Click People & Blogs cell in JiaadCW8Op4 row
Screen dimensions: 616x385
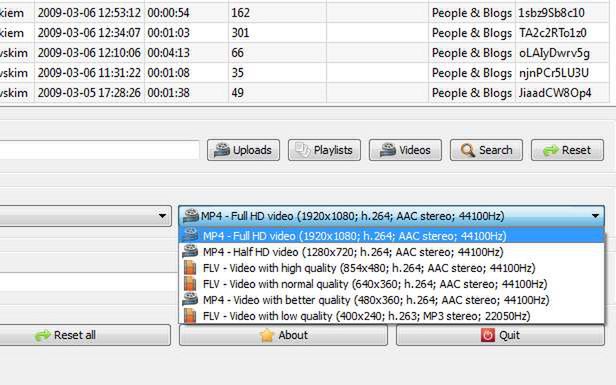(x=472, y=93)
